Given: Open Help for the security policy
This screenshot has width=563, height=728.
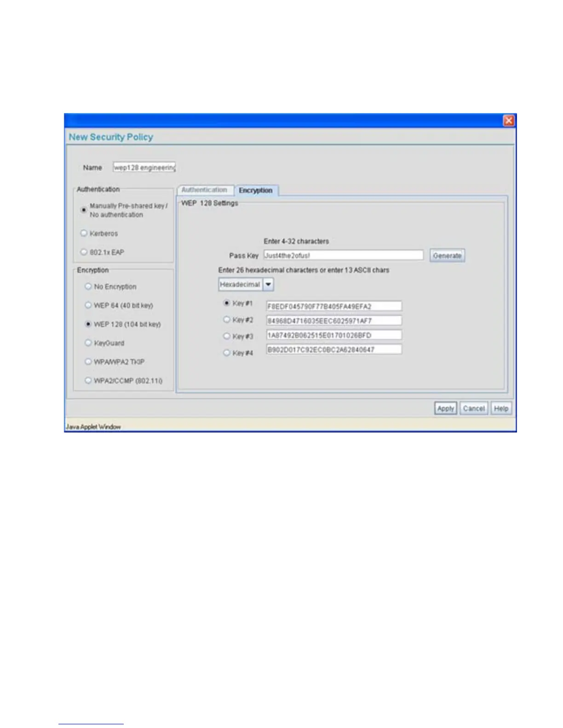Looking at the screenshot, I should click(501, 408).
